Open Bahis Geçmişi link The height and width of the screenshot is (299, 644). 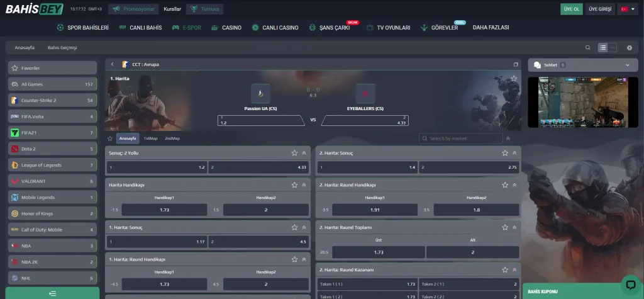pos(62,48)
